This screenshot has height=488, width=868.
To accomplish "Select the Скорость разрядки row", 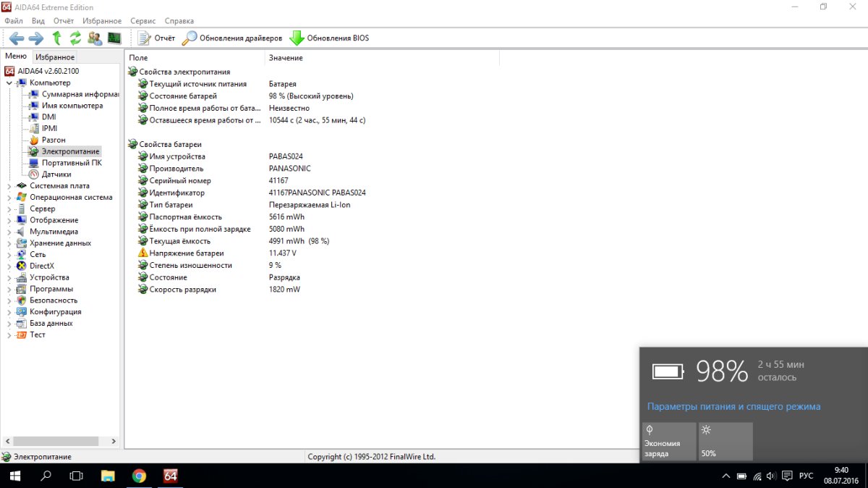I will tap(312, 289).
